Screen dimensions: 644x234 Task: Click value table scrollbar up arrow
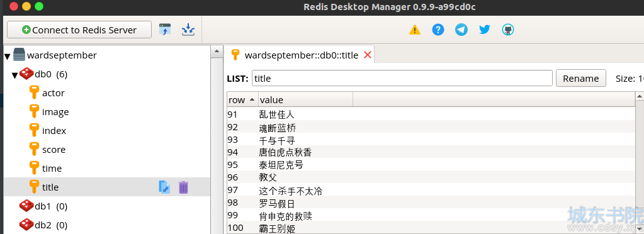pyautogui.click(x=640, y=96)
